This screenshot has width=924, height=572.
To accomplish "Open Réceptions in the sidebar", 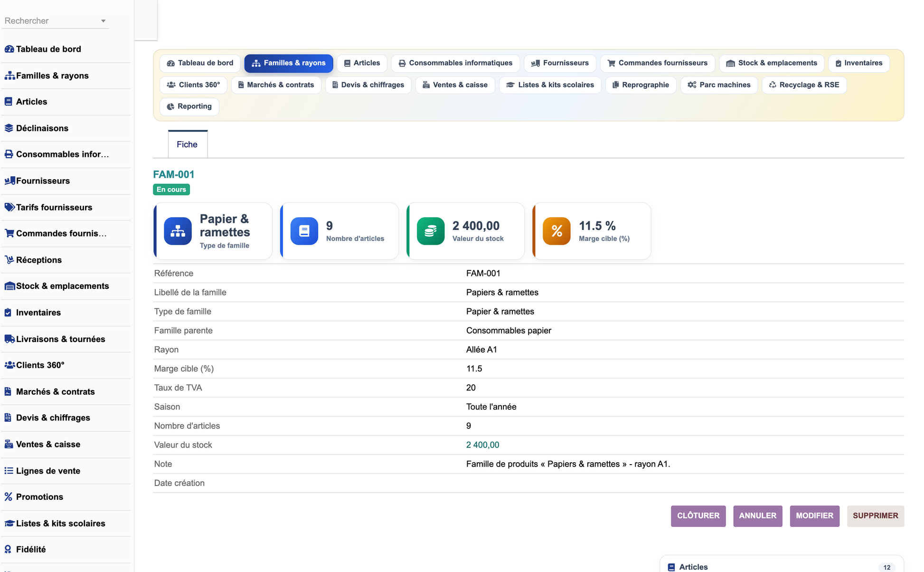I will tap(66, 260).
